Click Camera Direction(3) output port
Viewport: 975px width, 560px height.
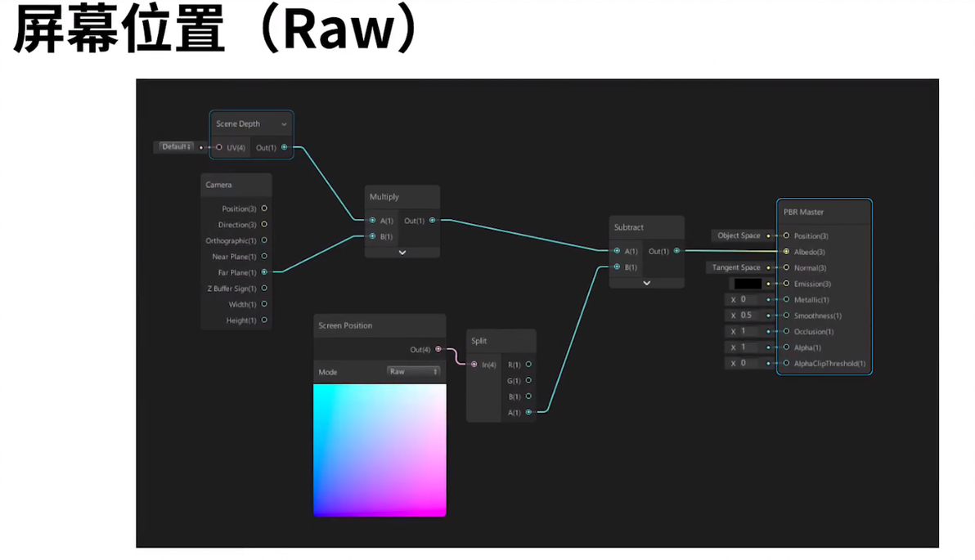[x=264, y=224]
